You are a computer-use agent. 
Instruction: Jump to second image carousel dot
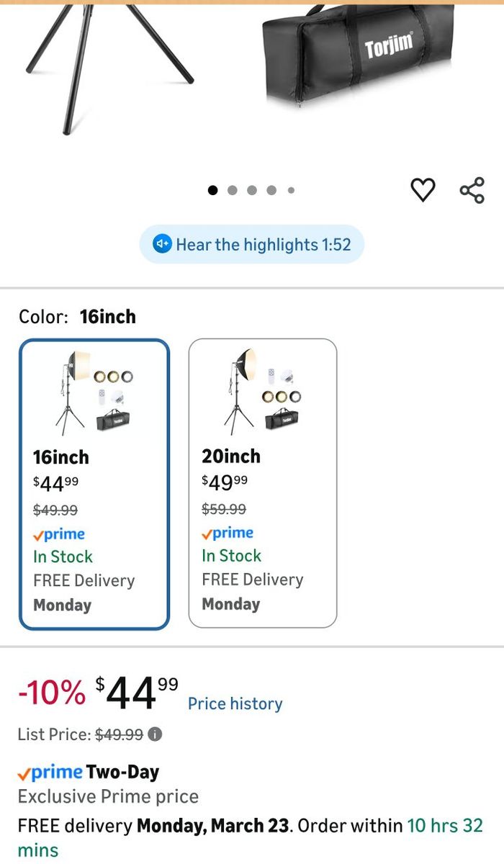(232, 190)
